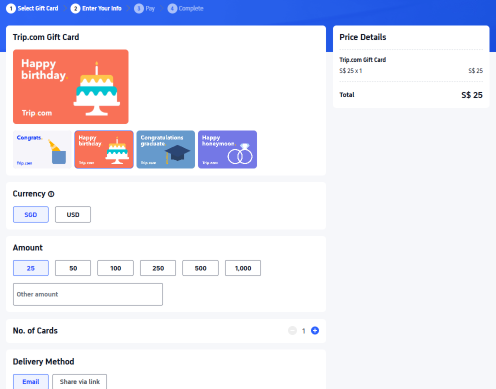
Task: Select the Happy birthday card thumbnail
Action: pos(104,149)
